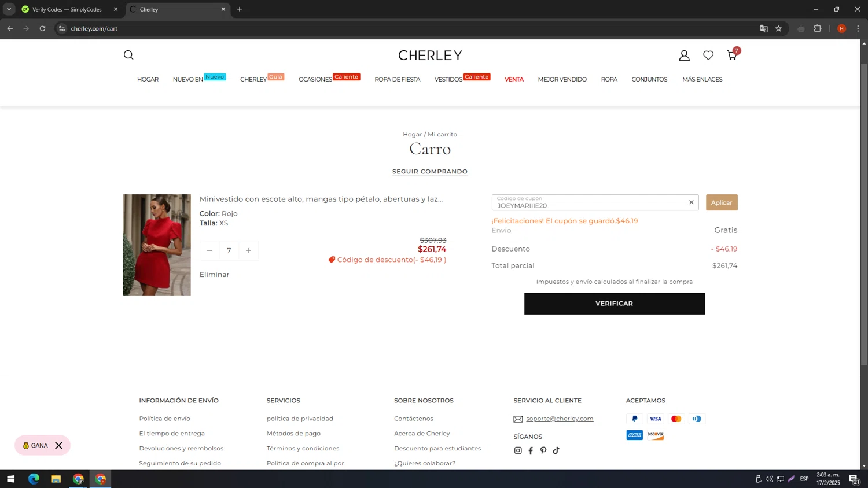Open the site search magnifier icon

point(128,55)
